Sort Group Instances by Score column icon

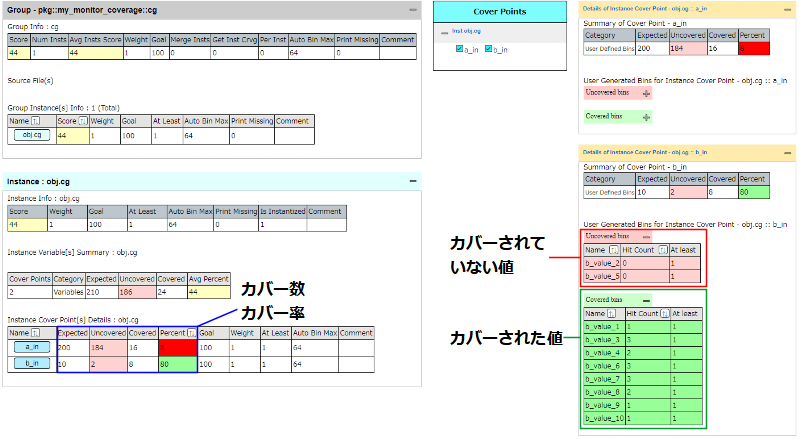(83, 121)
